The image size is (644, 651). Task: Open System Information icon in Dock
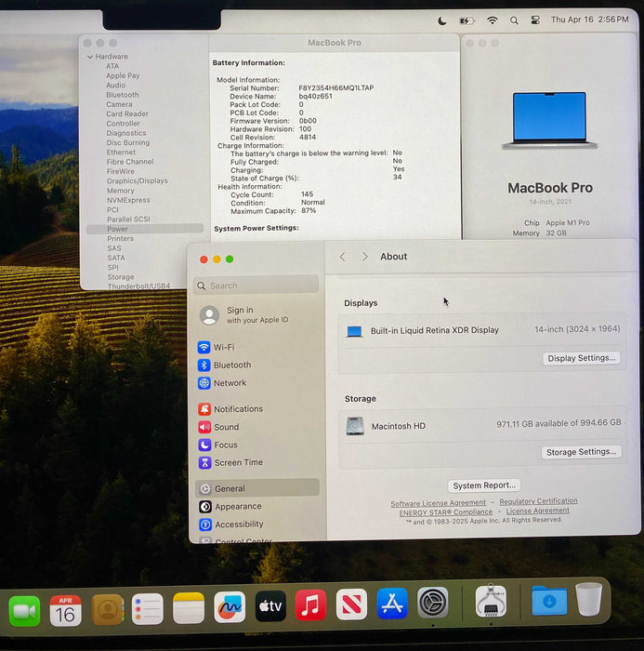(491, 601)
